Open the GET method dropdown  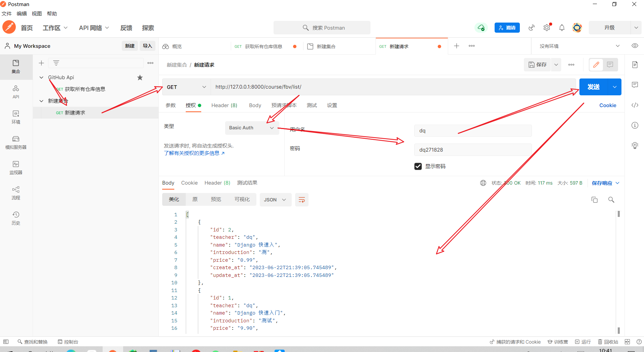pos(186,87)
